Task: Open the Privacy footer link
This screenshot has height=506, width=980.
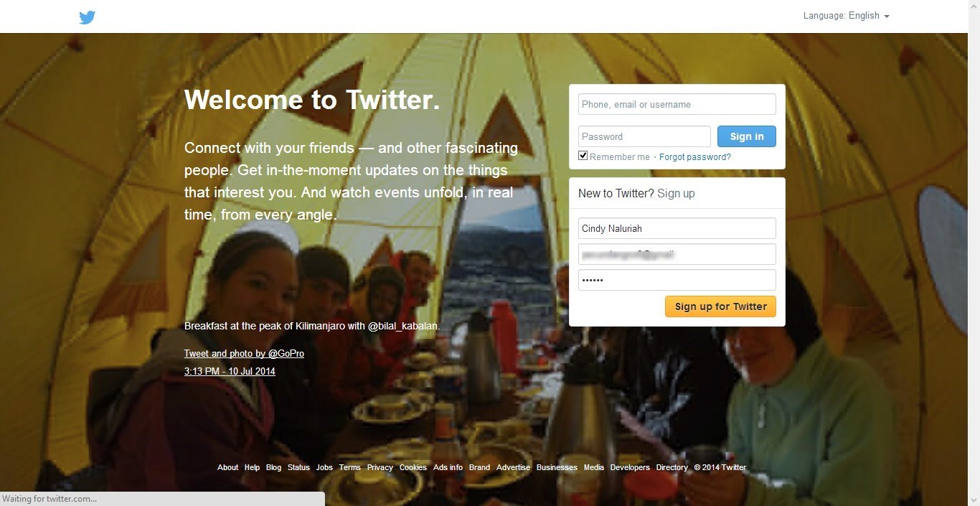Action: 380,467
